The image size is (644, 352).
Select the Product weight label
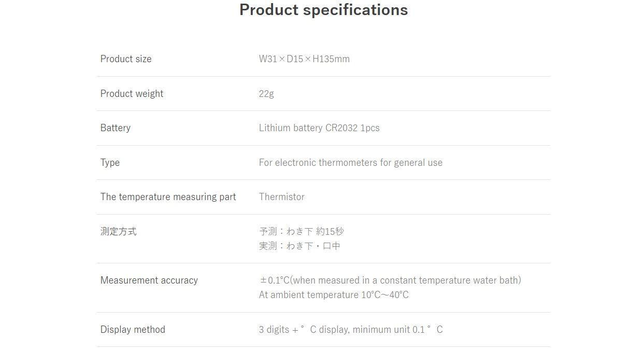pyautogui.click(x=132, y=94)
